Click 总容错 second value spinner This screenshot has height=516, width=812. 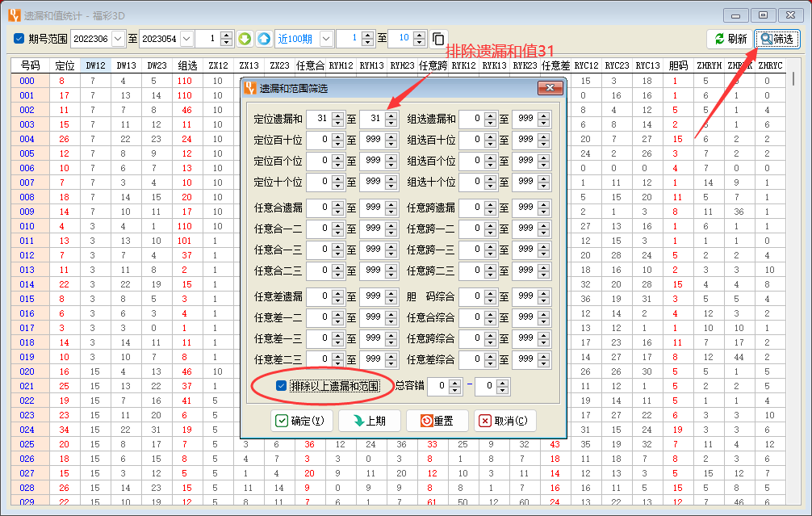click(502, 386)
